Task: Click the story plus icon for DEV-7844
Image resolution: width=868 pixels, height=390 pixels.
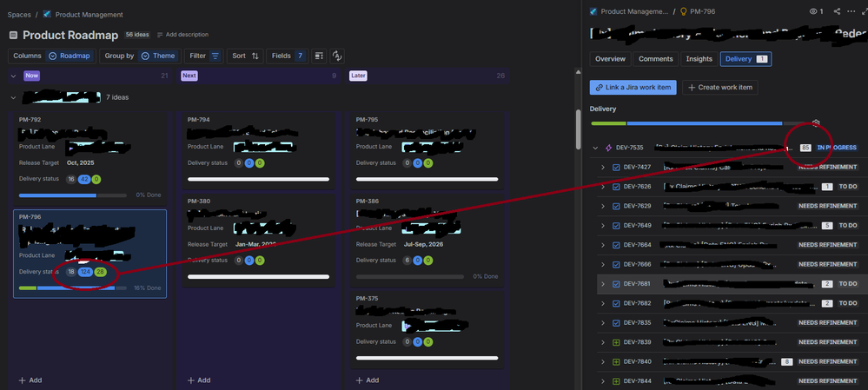Action: (x=616, y=380)
